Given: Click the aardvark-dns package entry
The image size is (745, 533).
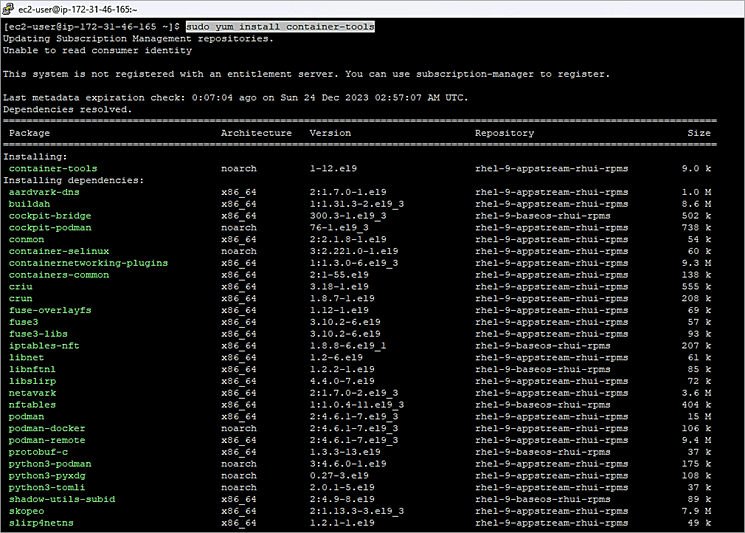Looking at the screenshot, I should click(x=44, y=192).
